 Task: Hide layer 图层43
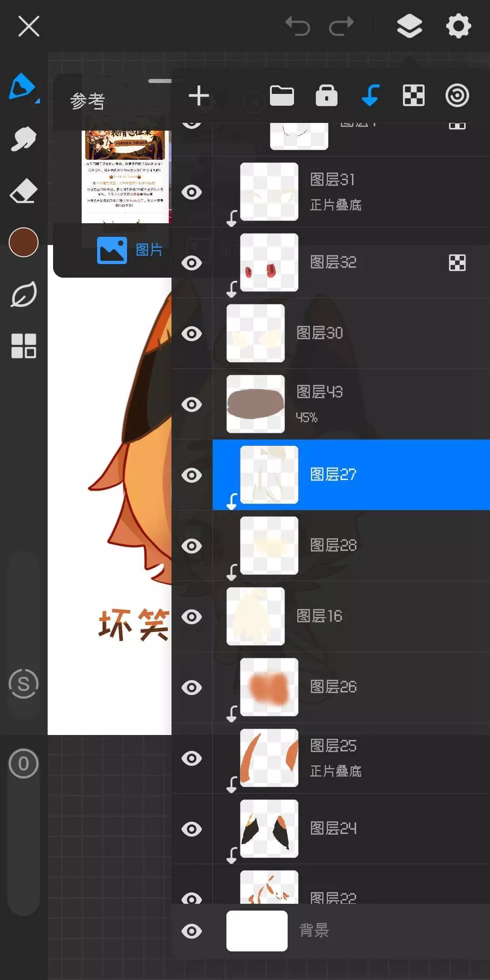(191, 404)
